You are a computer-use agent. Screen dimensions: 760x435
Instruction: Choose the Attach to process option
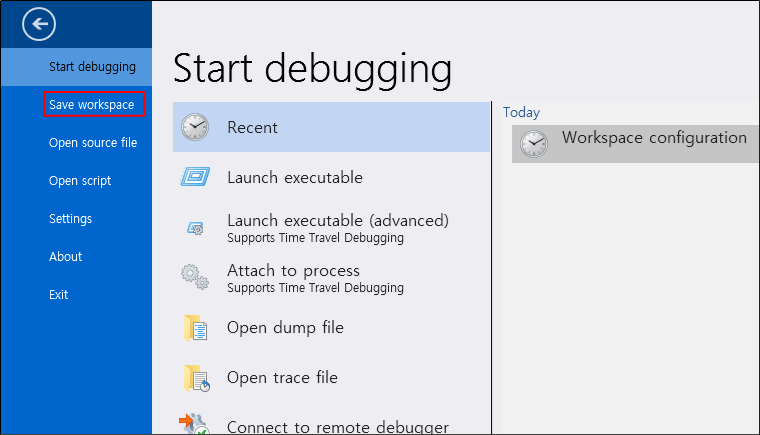pos(293,271)
